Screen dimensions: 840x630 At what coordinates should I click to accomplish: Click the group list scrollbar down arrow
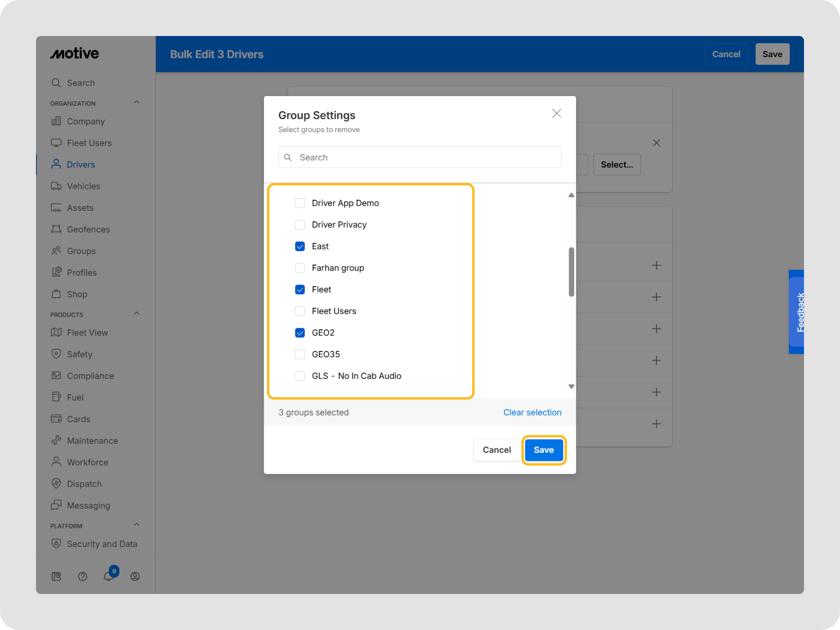coord(571,387)
